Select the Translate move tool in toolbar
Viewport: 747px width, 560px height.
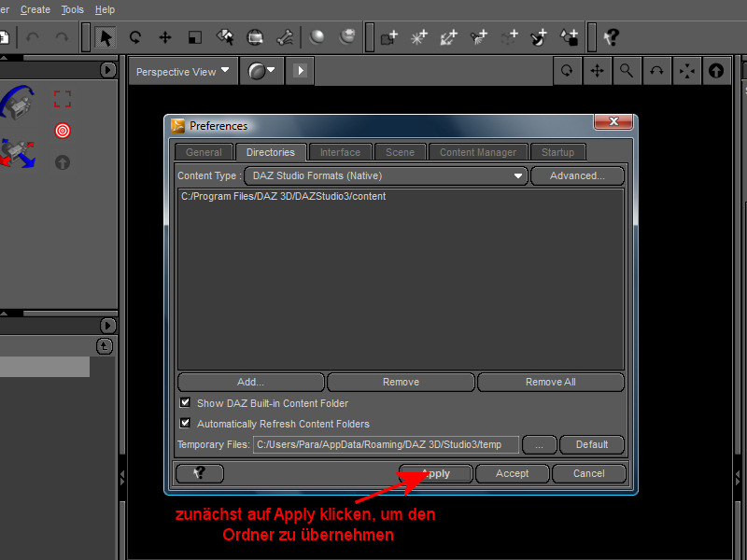pyautogui.click(x=165, y=37)
